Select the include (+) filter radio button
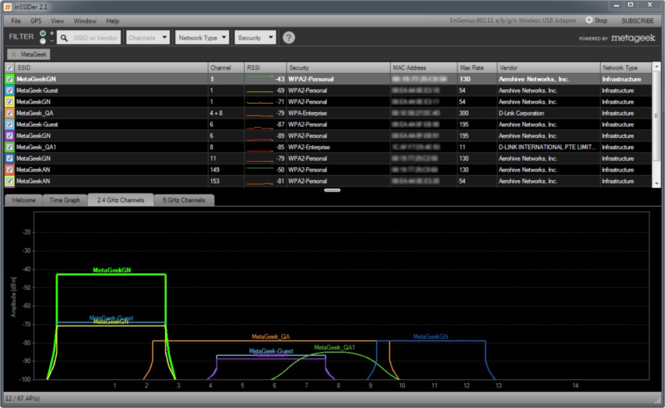Viewport: 665px width, 408px height. 43,34
